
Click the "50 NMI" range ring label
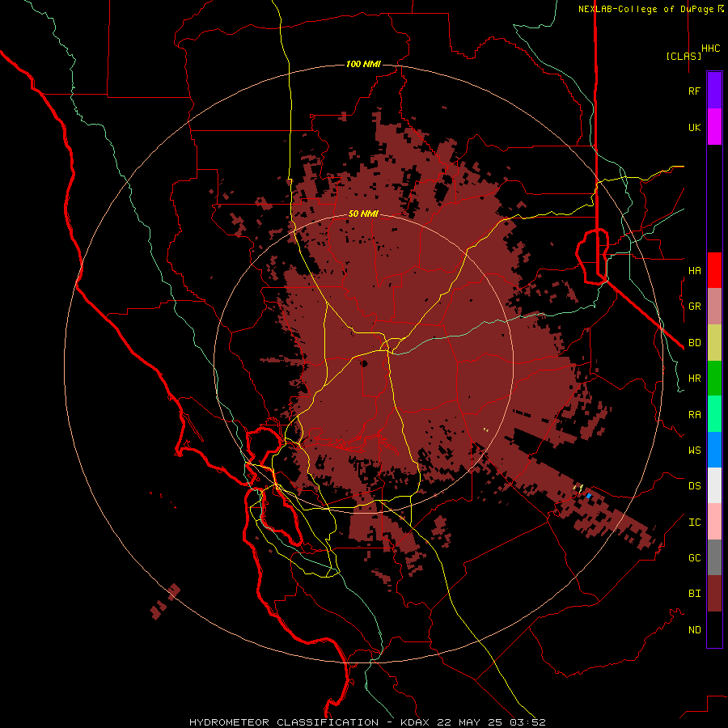363,214
